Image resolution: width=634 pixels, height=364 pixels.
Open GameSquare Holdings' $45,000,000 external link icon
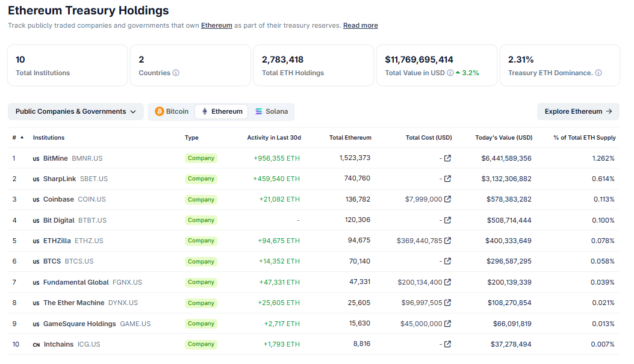447,324
